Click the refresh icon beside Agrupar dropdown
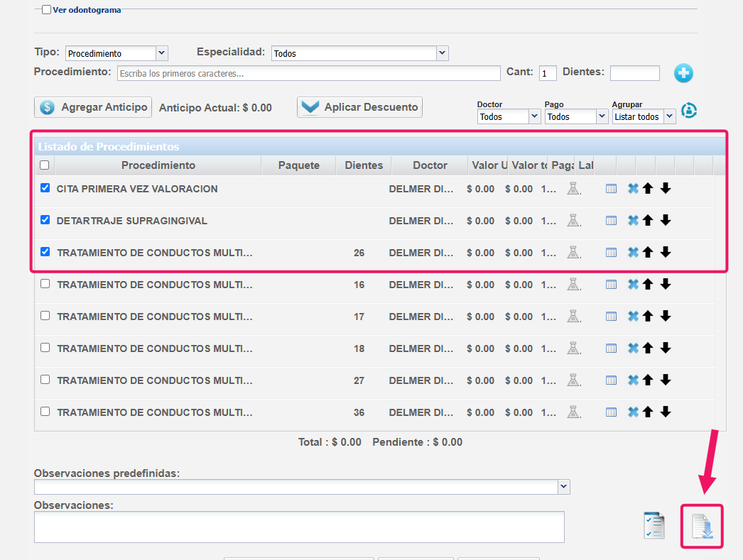Viewport: 743px width, 560px height. [x=689, y=111]
